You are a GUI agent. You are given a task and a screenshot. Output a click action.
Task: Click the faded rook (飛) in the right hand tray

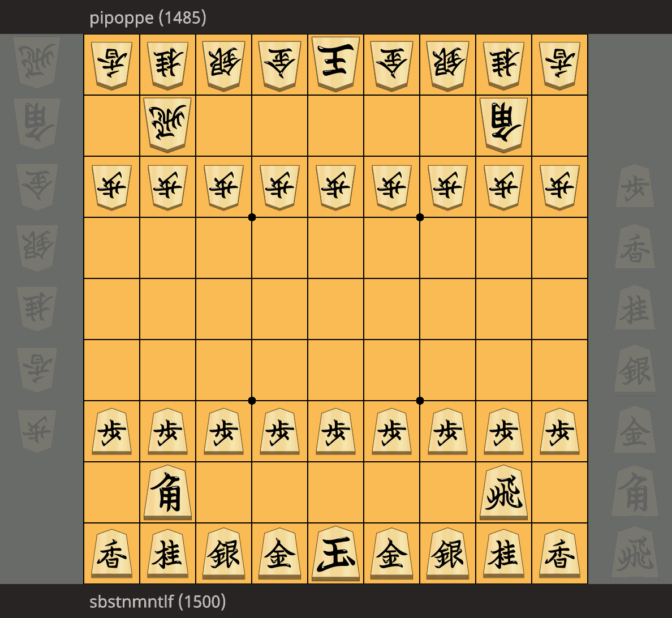pyautogui.click(x=635, y=553)
